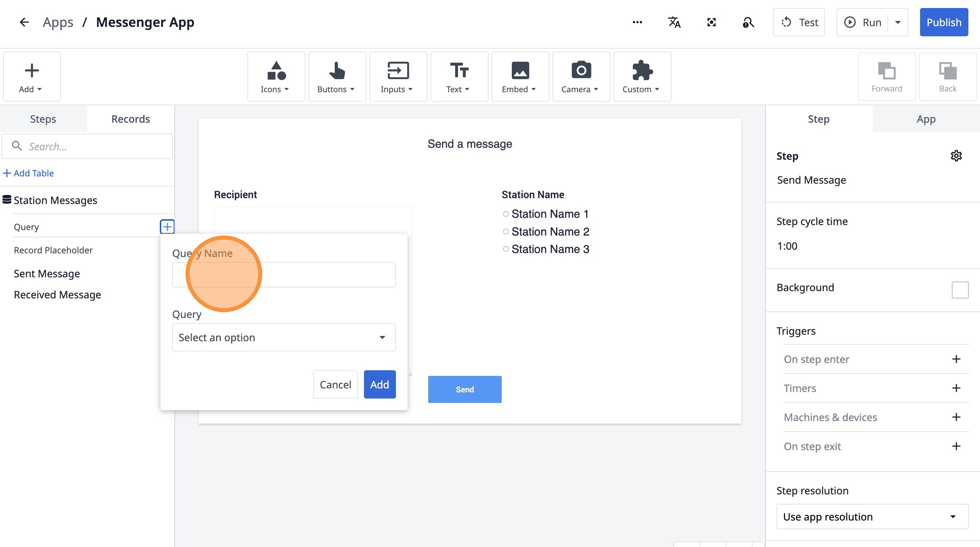Switch to the App tab

click(x=926, y=119)
